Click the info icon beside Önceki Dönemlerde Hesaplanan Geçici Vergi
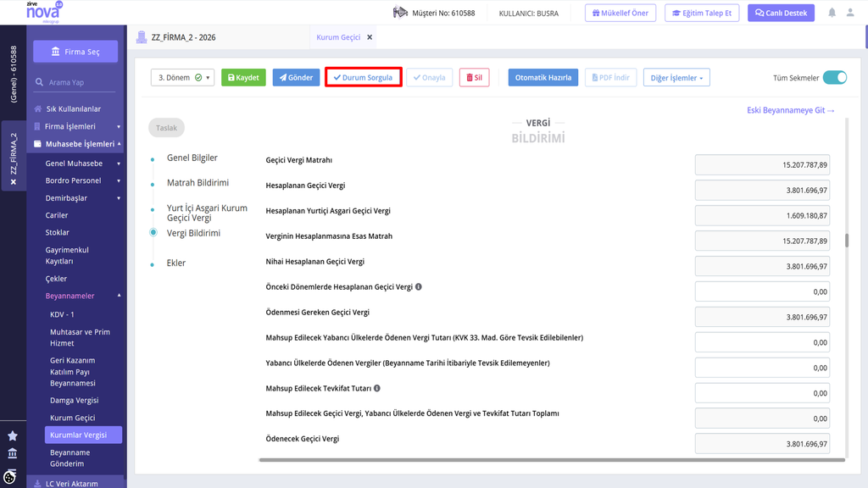The width and height of the screenshot is (868, 488). coord(419,286)
